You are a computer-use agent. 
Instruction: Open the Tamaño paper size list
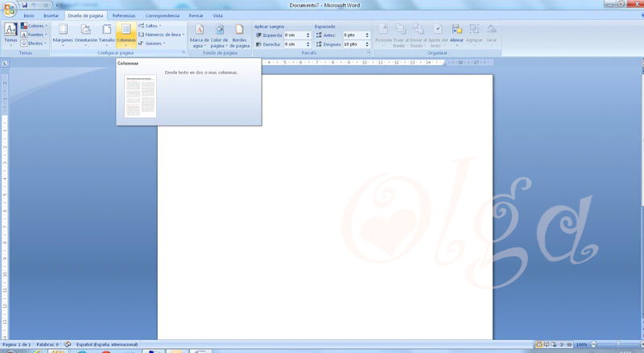(x=107, y=34)
